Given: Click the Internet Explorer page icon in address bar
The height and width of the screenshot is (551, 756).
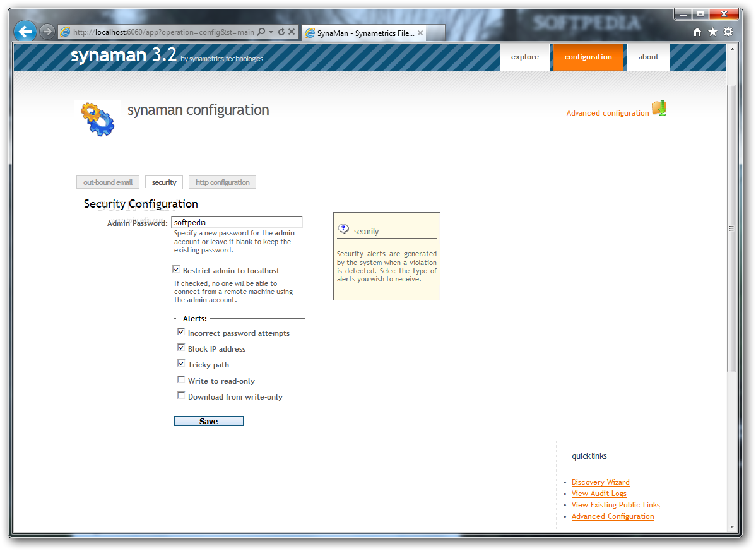Looking at the screenshot, I should [x=65, y=32].
